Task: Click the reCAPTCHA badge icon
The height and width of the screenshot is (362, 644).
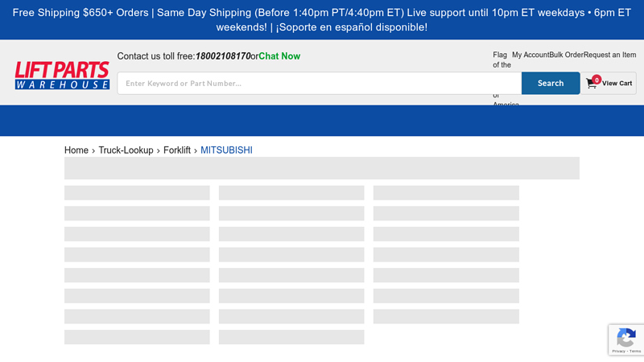Action: (626, 337)
